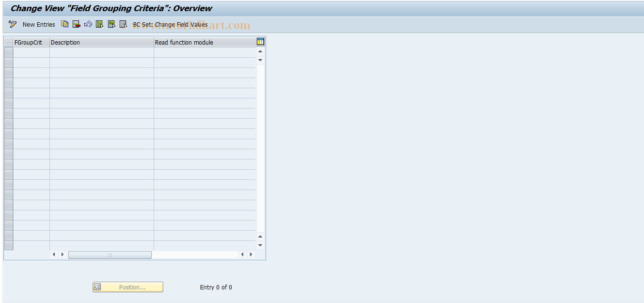
Task: Click the Copy As icon
Action: tap(65, 24)
